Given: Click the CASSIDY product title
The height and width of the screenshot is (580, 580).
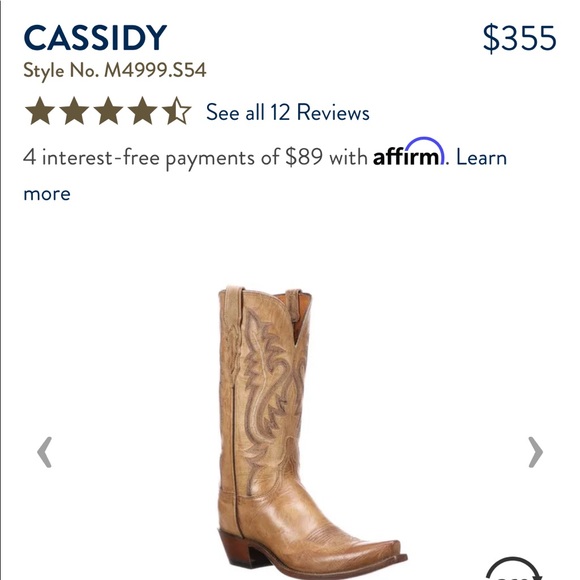Looking at the screenshot, I should point(95,37).
